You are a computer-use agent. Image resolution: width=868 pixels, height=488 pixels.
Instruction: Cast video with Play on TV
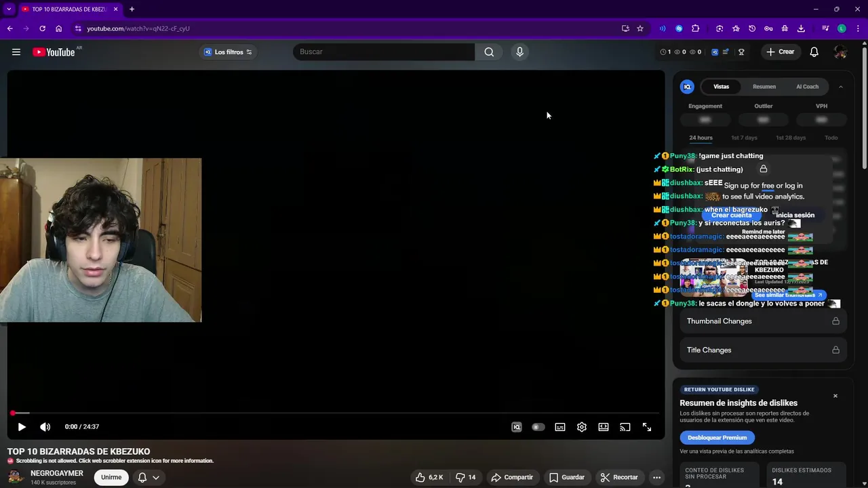[625, 427]
